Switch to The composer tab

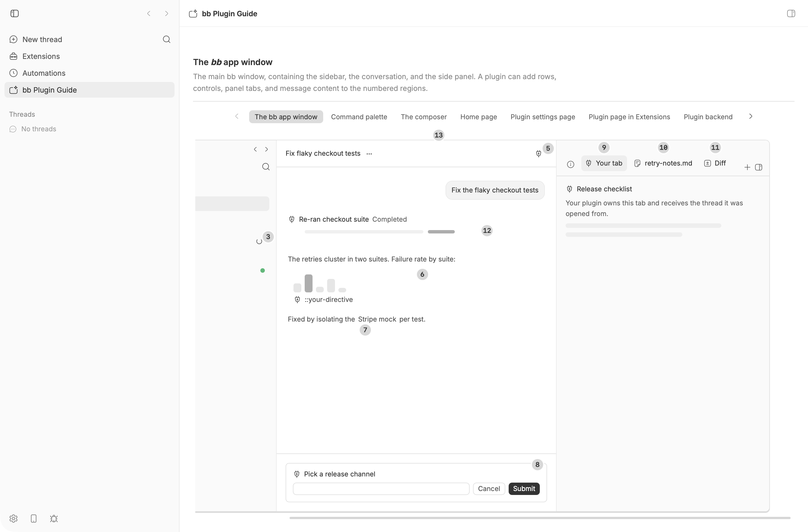(423, 117)
